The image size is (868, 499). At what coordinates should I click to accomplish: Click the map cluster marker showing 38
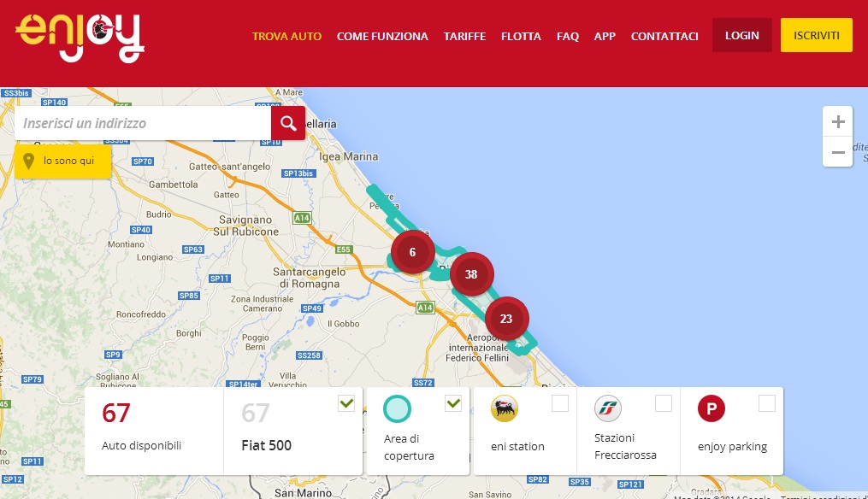coord(470,274)
